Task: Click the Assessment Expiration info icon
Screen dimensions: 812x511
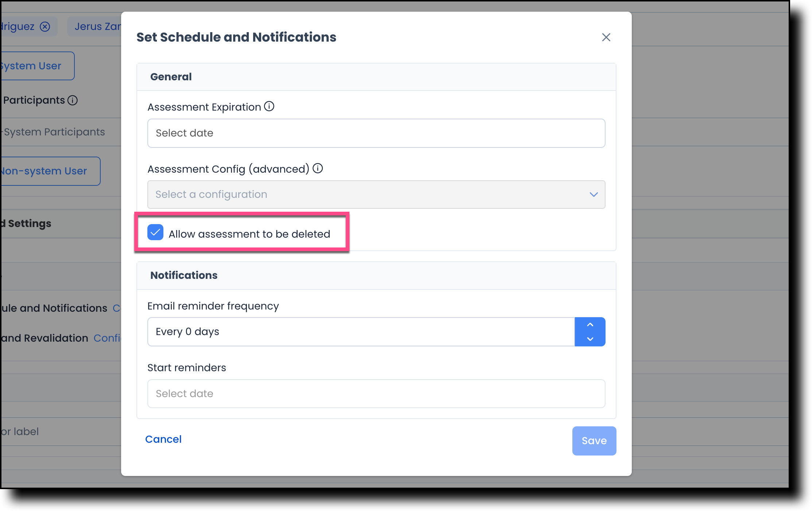Action: [x=269, y=107]
